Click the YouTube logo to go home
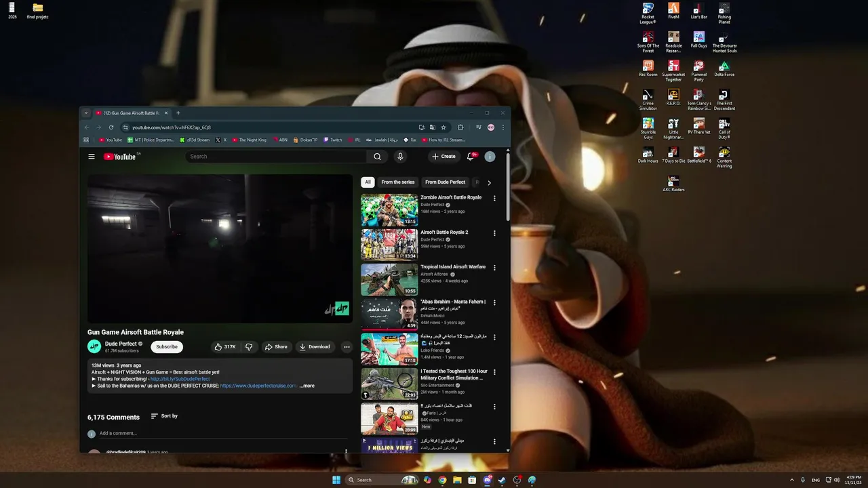868x488 pixels. (119, 157)
